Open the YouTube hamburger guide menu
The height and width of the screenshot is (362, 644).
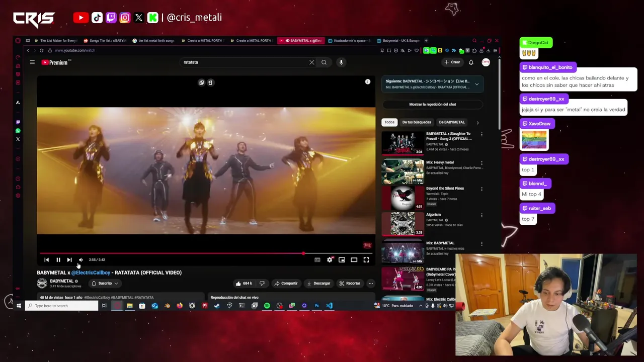(32, 62)
